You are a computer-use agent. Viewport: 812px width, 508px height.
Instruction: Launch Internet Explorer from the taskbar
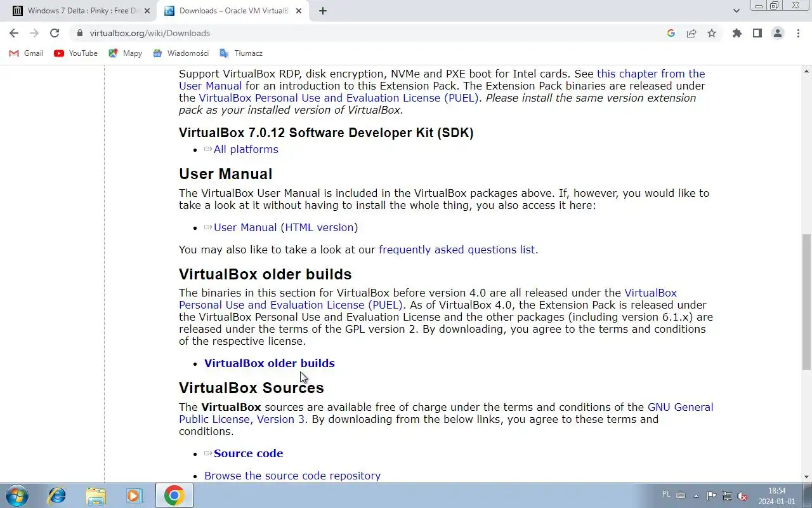coord(57,495)
